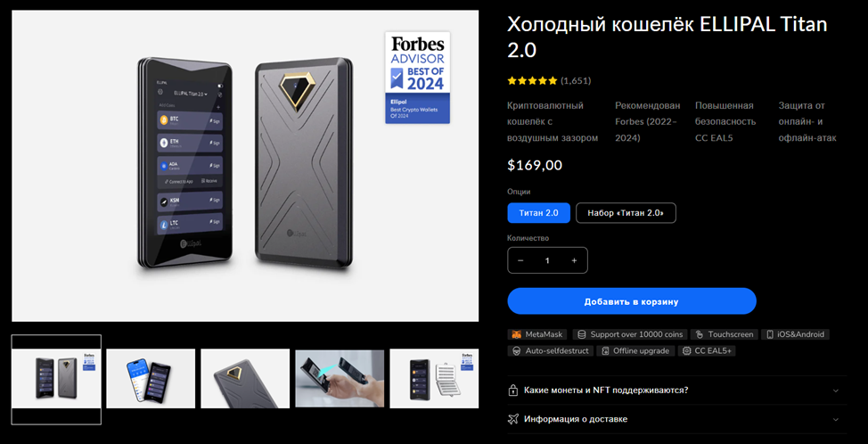
Task: Add product with Добавить в корзину
Action: (632, 301)
